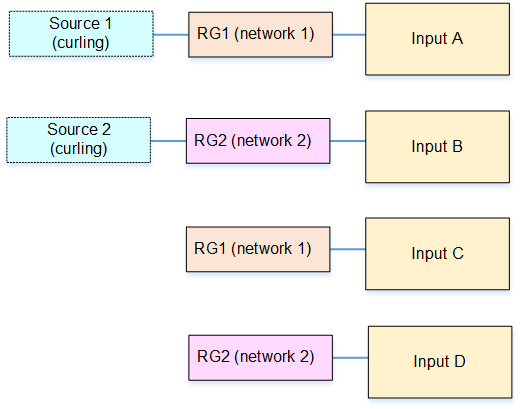Select the bottom RG2 (network 2) box
Image resolution: width=520 pixels, height=409 pixels.
[260, 358]
